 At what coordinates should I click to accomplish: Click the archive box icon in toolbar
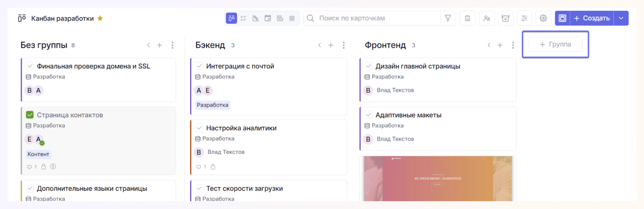[x=505, y=19]
